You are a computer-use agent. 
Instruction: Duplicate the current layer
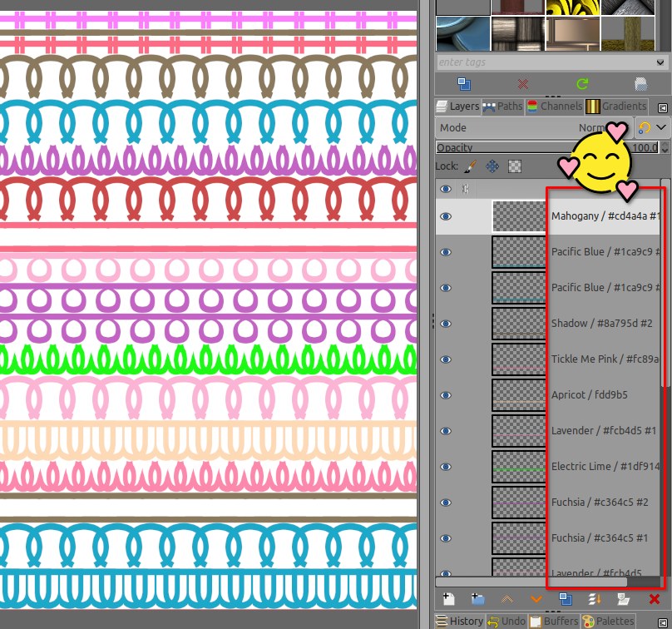pos(566,599)
